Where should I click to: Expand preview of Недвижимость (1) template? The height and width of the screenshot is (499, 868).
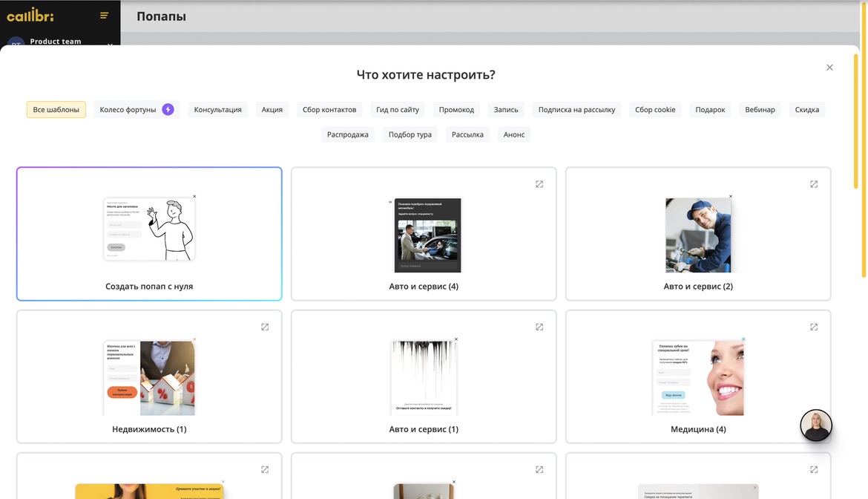click(265, 327)
